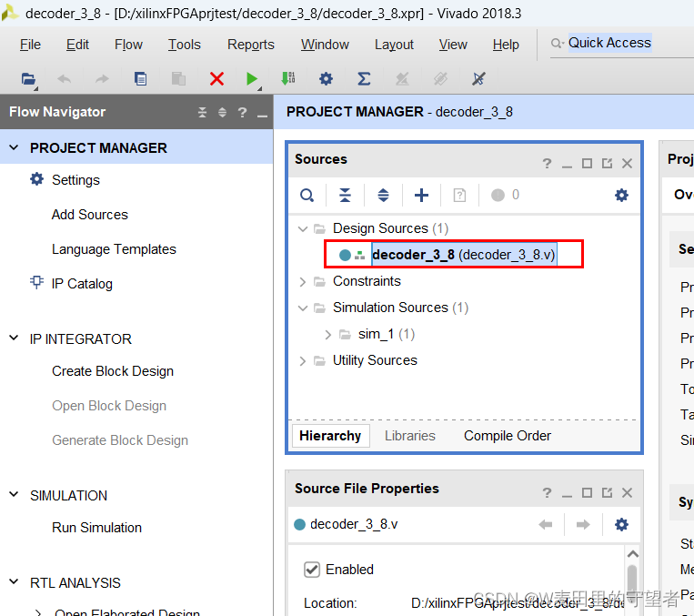Expand the Utility Sources folder
The height and width of the screenshot is (616, 694).
[303, 361]
